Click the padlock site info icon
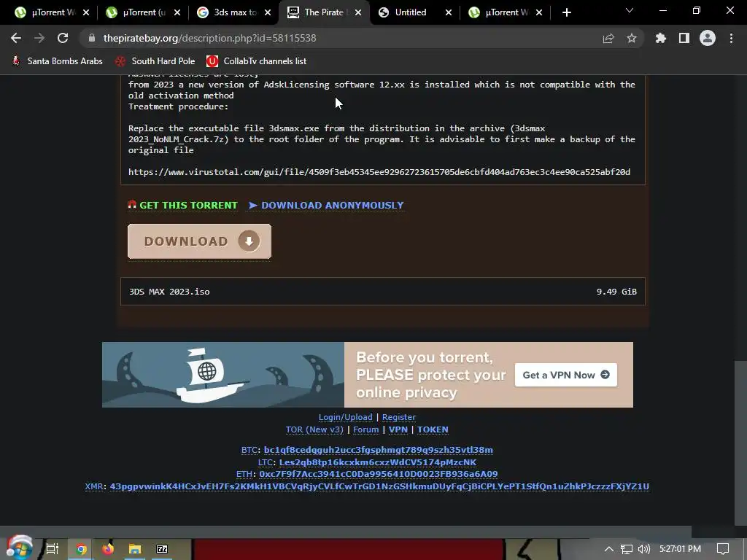 pos(91,38)
